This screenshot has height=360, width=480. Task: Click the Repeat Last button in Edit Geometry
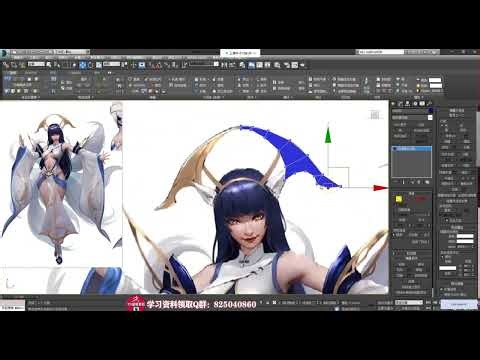pyautogui.click(x=457, y=115)
